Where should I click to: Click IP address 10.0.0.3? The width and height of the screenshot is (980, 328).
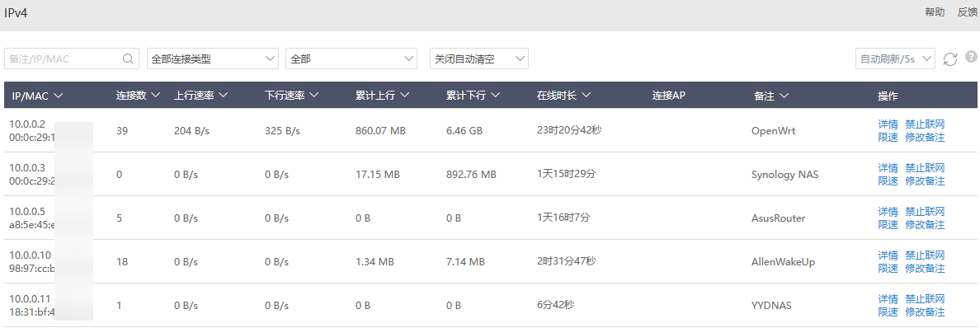coord(26,167)
